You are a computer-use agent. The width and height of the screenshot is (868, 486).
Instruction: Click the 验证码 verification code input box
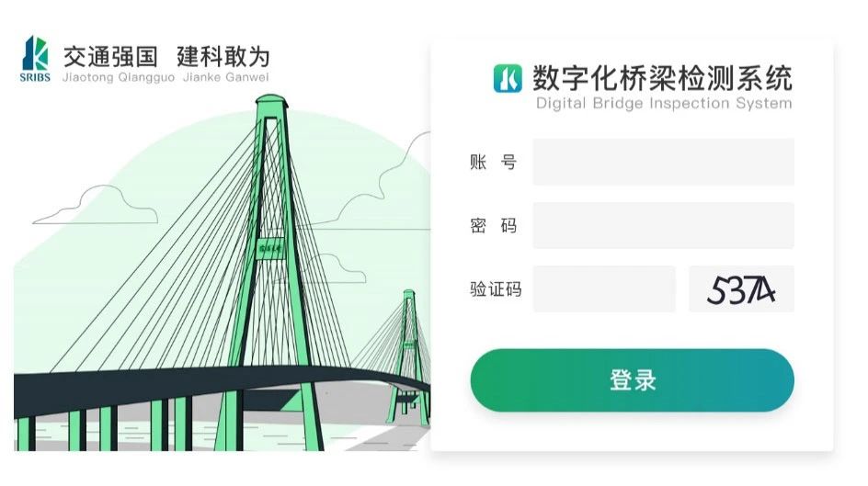(x=604, y=289)
